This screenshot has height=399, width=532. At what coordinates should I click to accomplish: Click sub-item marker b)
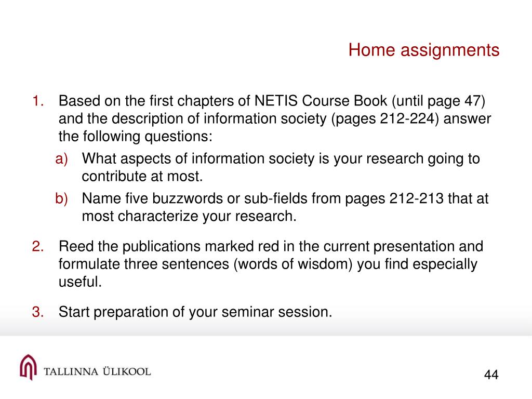[x=62, y=198]
